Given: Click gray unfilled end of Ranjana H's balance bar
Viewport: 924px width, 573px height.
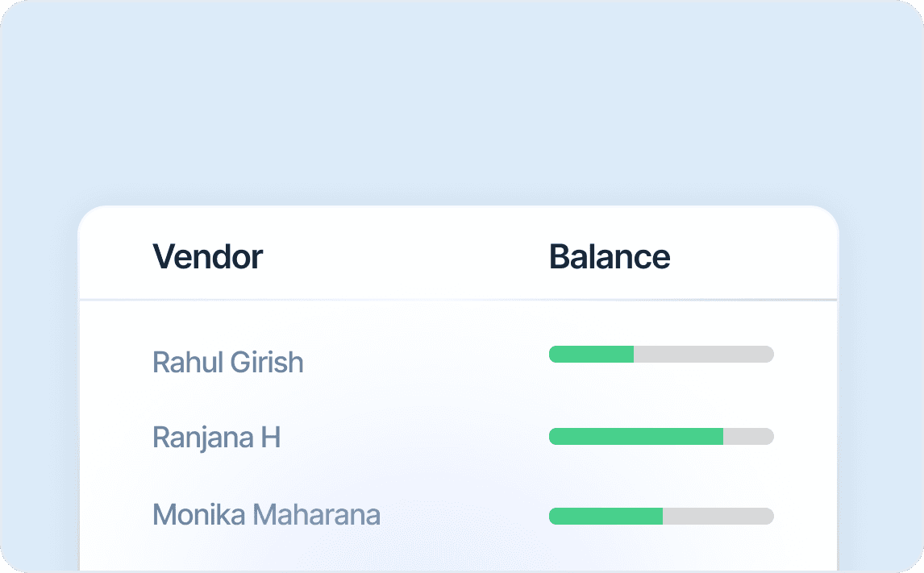Looking at the screenshot, I should tap(748, 436).
